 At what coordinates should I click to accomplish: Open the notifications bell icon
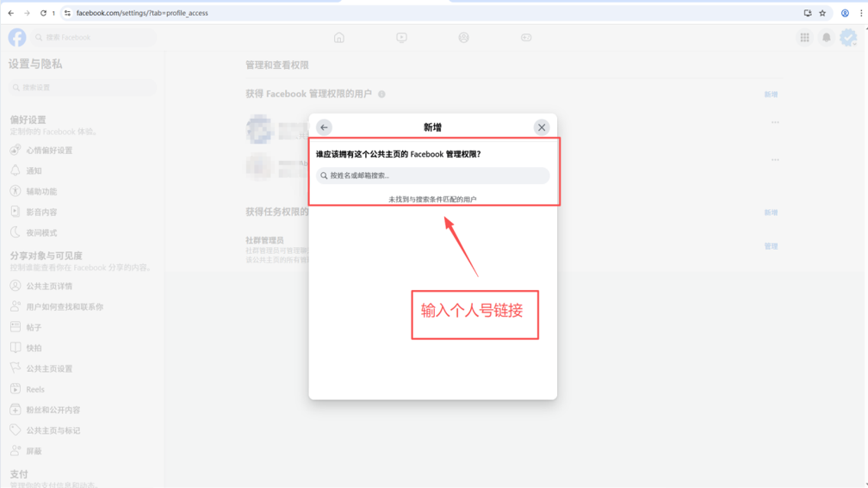826,38
